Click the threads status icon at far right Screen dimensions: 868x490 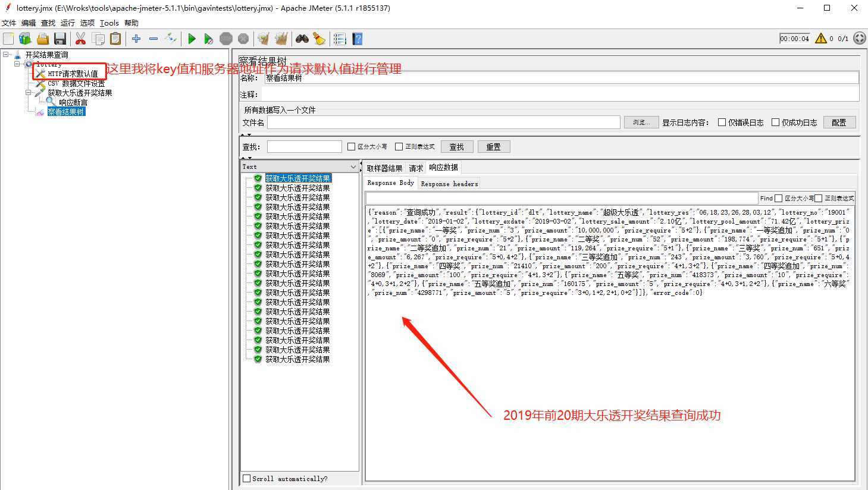click(x=859, y=39)
